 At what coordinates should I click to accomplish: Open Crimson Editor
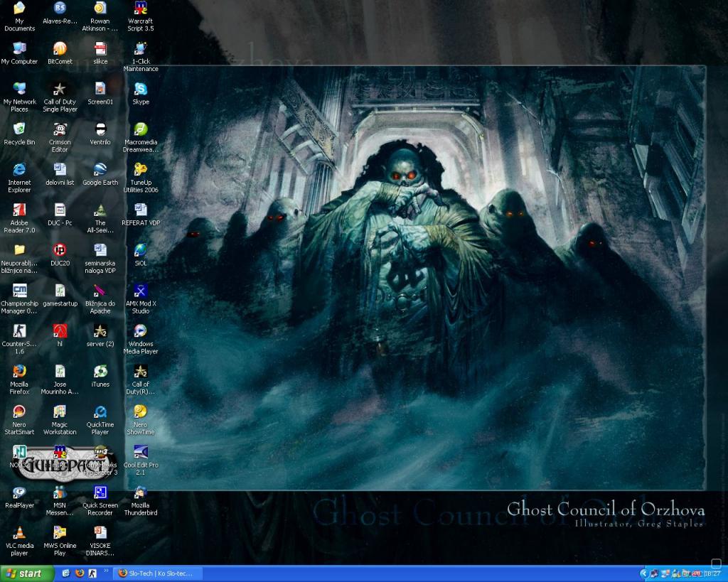pos(60,137)
